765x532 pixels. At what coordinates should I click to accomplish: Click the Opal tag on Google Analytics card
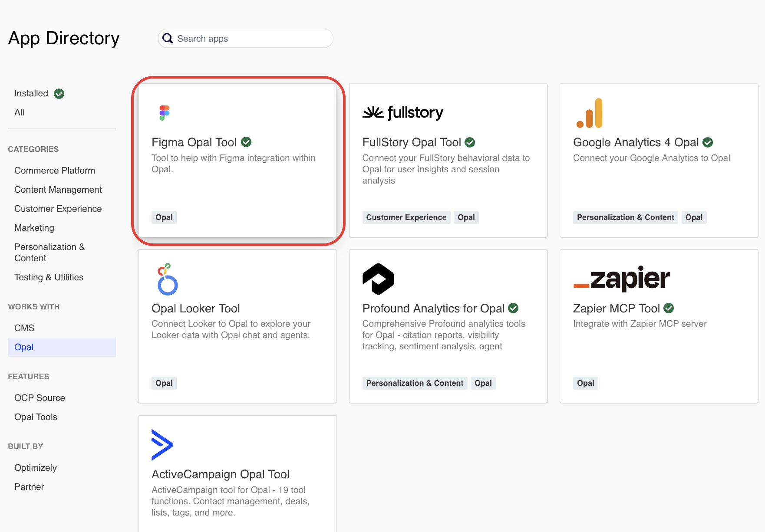tap(694, 217)
